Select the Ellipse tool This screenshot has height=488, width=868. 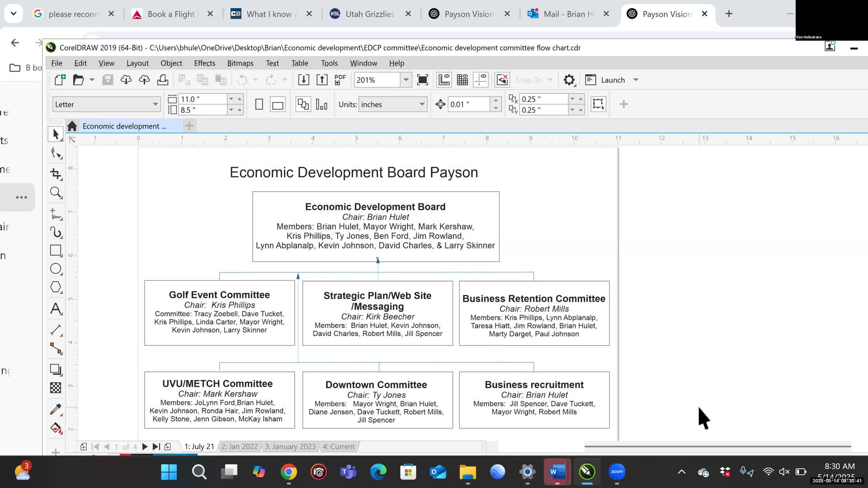pyautogui.click(x=56, y=269)
